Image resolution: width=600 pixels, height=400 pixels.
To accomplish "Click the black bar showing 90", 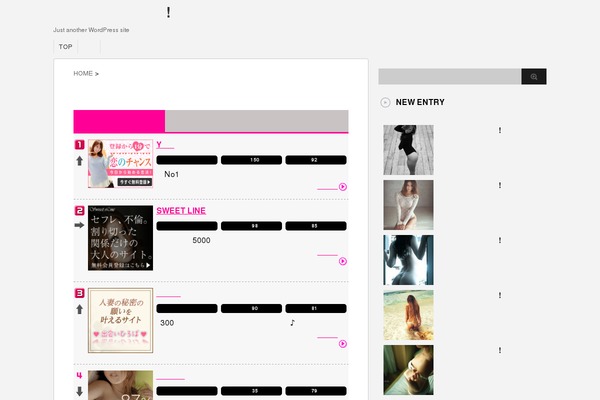I will pyautogui.click(x=251, y=309).
